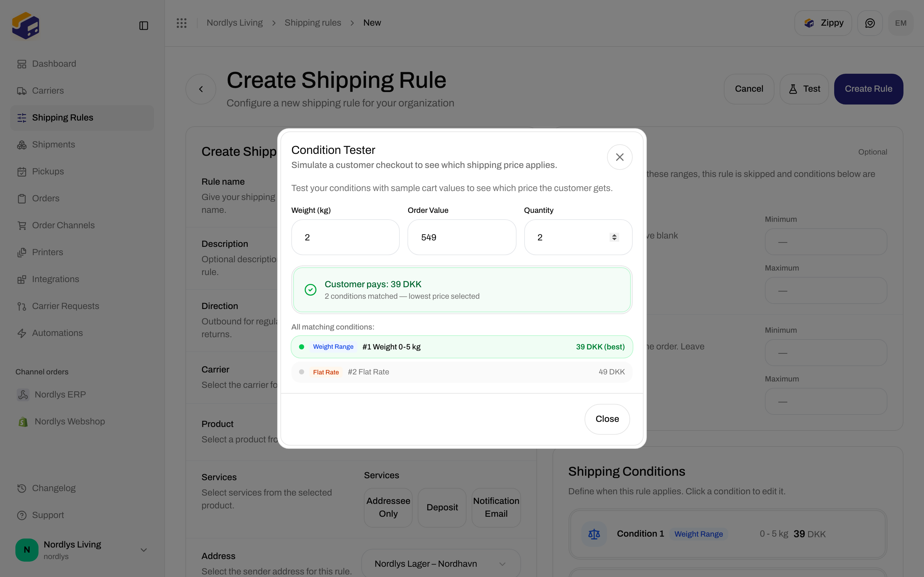Adjust the Quantity stepper arrows

[614, 237]
